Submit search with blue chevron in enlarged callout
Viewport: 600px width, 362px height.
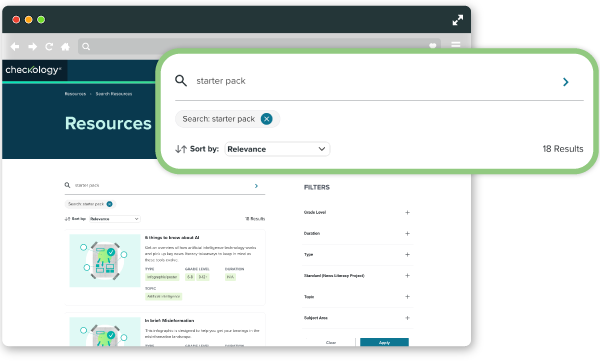tap(566, 82)
